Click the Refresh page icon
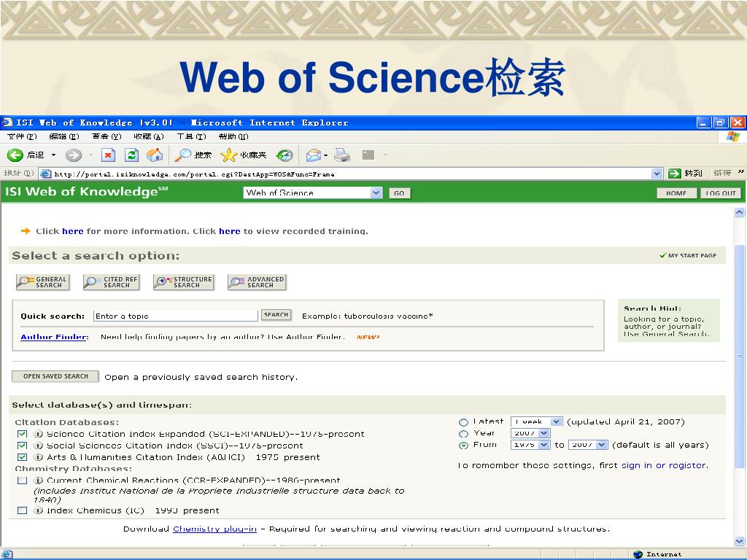Image resolution: width=747 pixels, height=560 pixels. click(x=131, y=155)
